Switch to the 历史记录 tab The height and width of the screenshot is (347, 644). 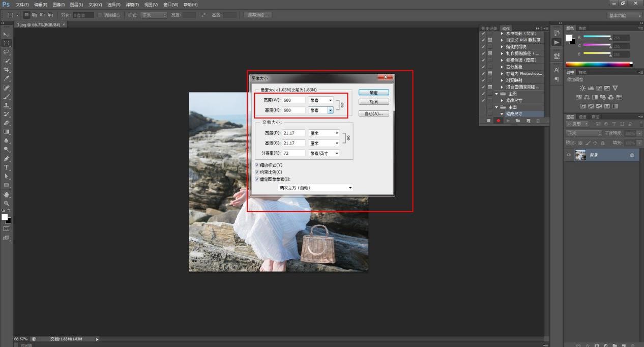tap(489, 28)
